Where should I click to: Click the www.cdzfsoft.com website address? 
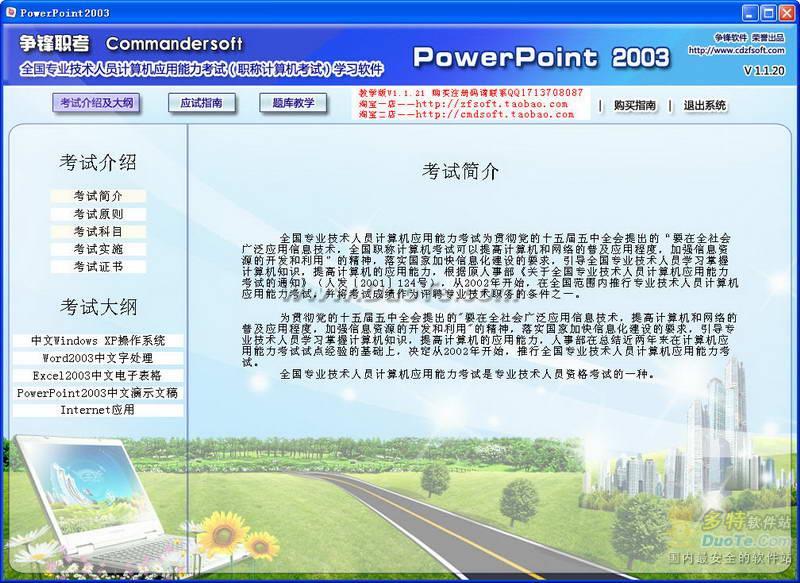coord(737,50)
